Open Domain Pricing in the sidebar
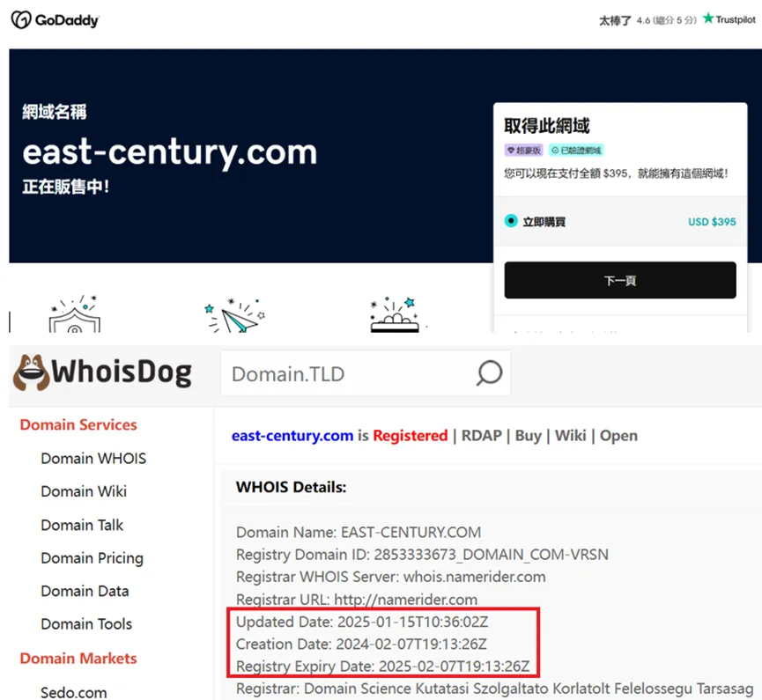This screenshot has height=700, width=762. point(92,558)
